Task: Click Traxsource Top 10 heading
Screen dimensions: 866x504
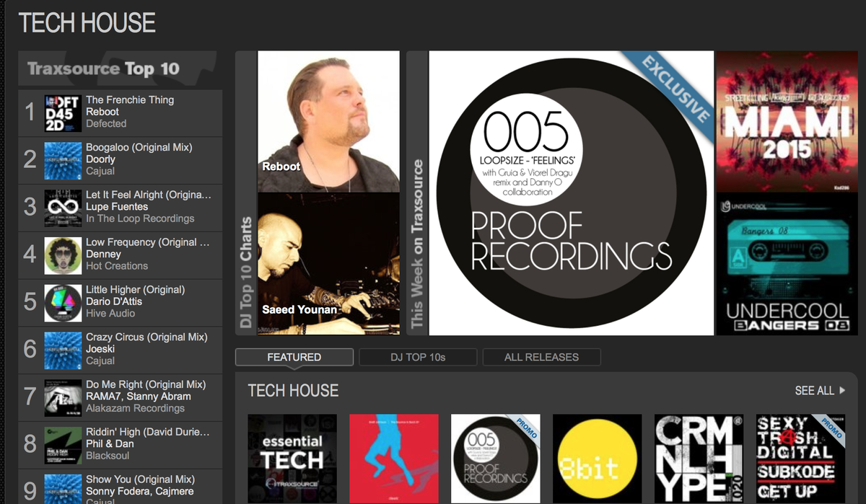Action: 103,69
